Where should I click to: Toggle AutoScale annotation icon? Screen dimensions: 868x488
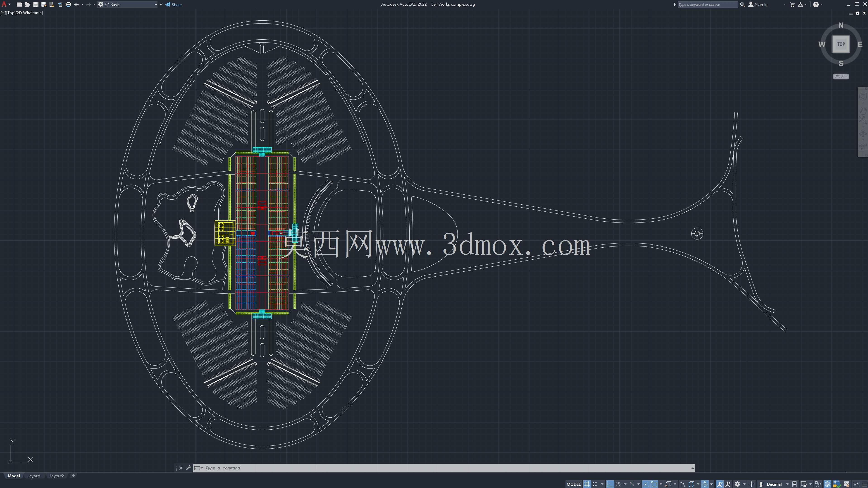[728, 484]
